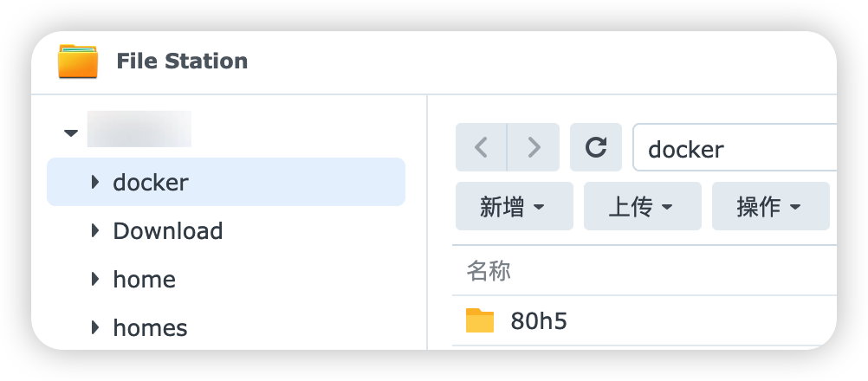
Task: Go back with the left arrow button
Action: (482, 147)
